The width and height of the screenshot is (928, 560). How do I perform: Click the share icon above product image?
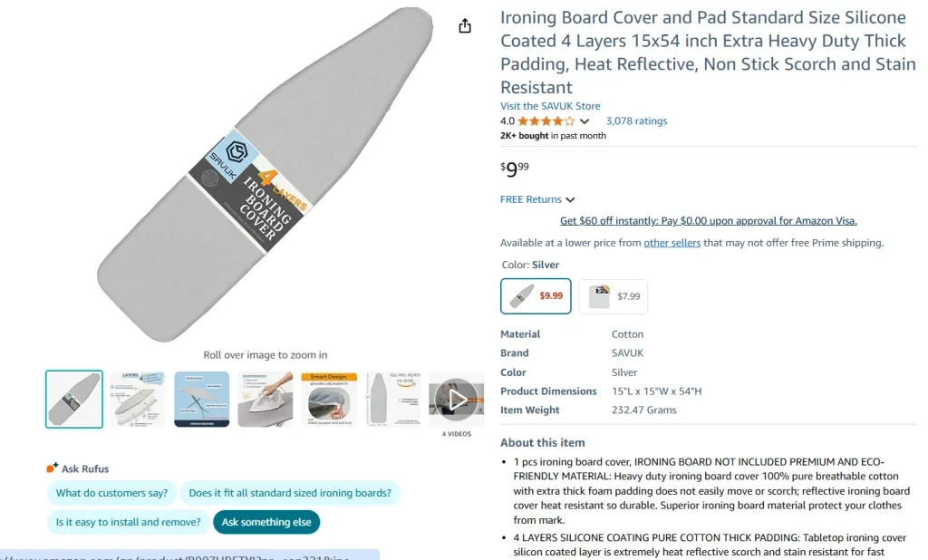[x=465, y=26]
